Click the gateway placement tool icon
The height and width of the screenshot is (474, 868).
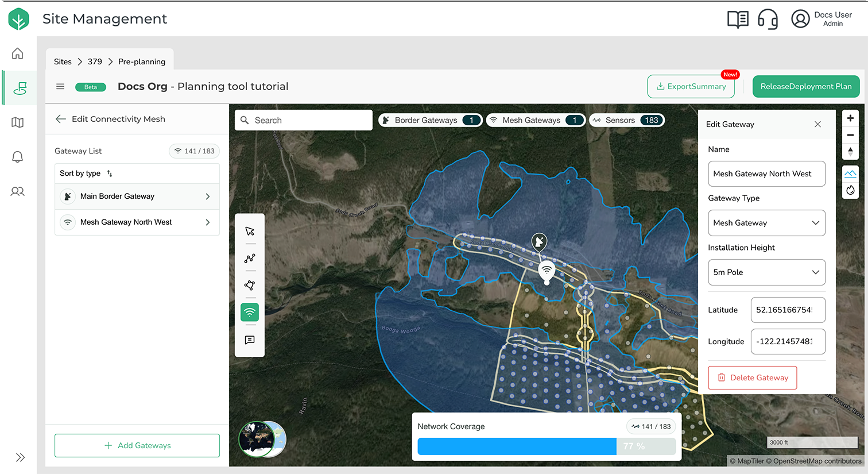click(x=250, y=313)
